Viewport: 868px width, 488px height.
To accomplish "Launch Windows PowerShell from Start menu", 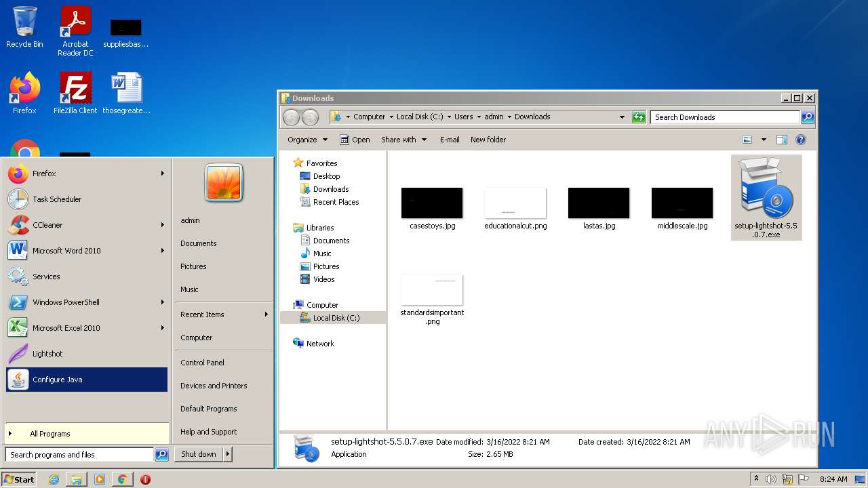I will (87, 302).
